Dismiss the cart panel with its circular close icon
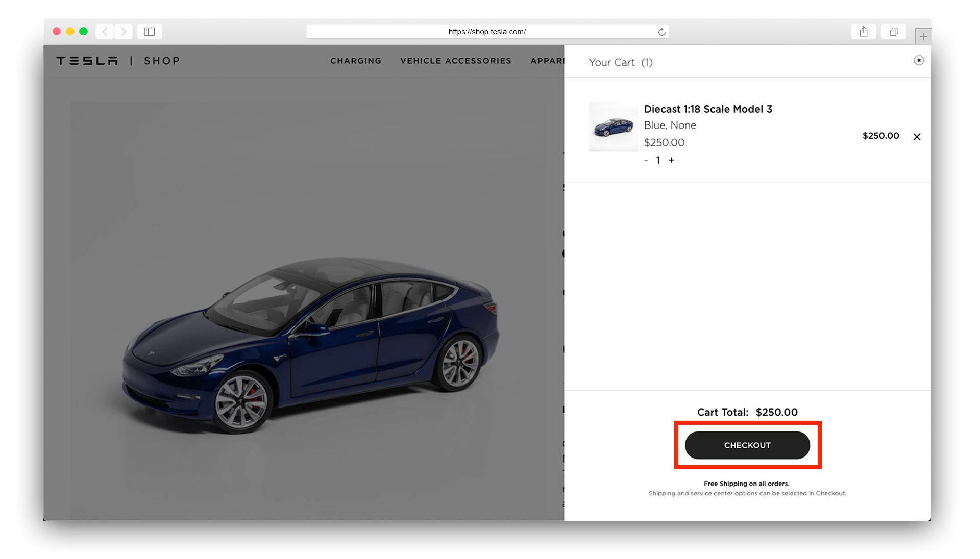 [x=919, y=60]
